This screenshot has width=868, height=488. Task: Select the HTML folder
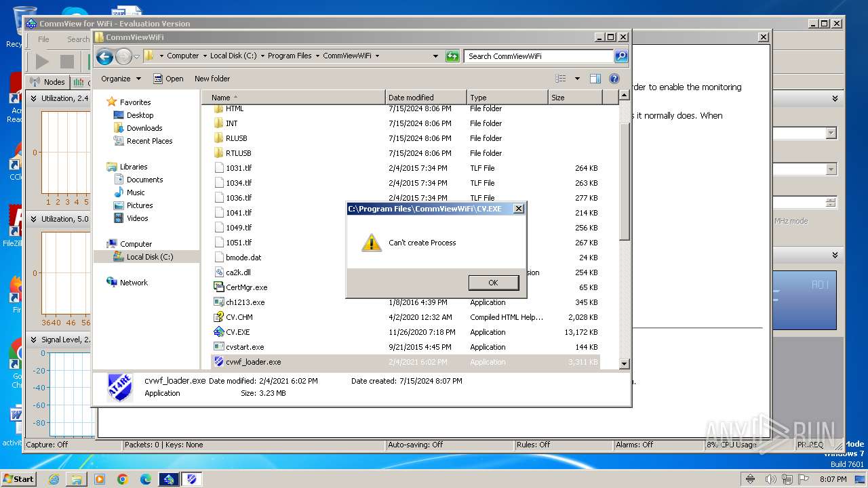235,108
